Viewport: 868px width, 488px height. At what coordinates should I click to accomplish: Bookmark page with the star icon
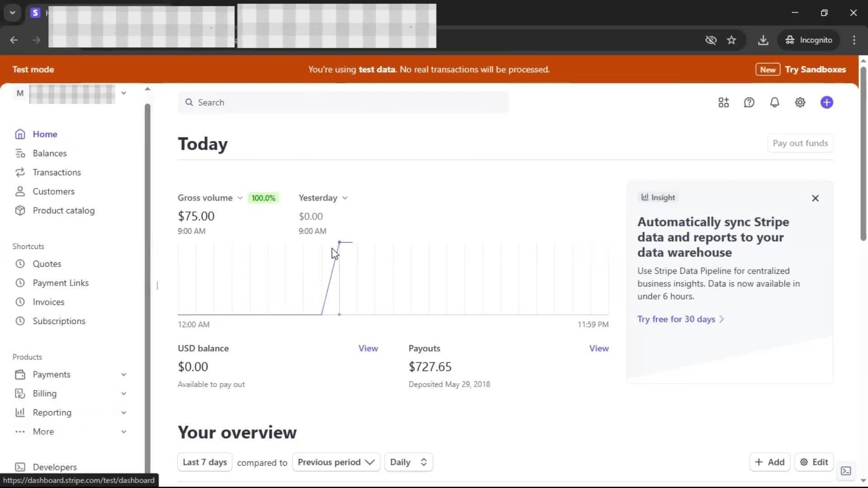(731, 40)
